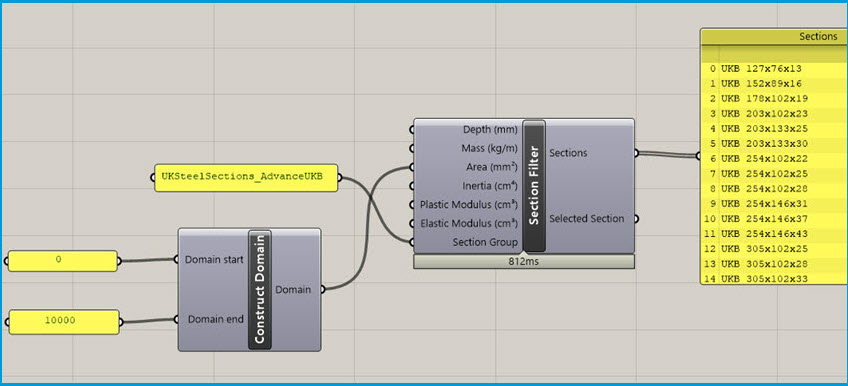Click the Depth (mm) input grip
This screenshot has width=848, height=386.
coord(412,130)
